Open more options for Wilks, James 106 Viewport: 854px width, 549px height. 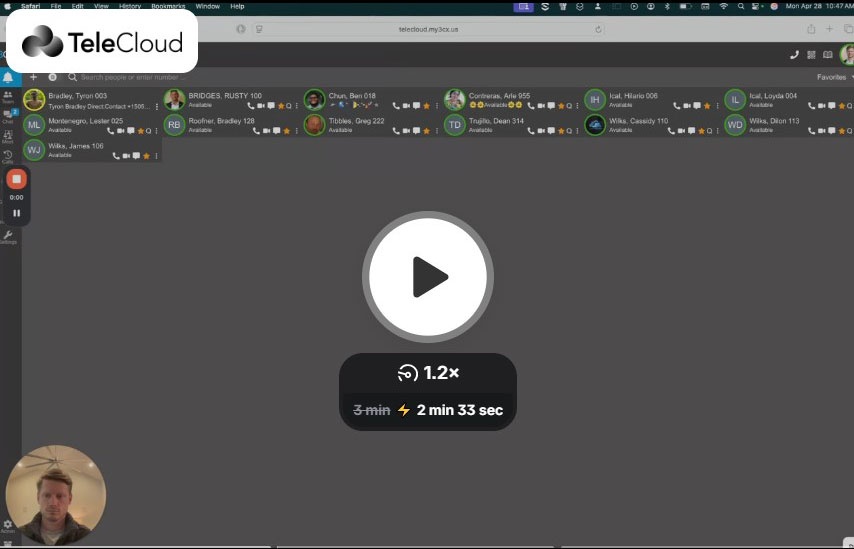tap(156, 156)
